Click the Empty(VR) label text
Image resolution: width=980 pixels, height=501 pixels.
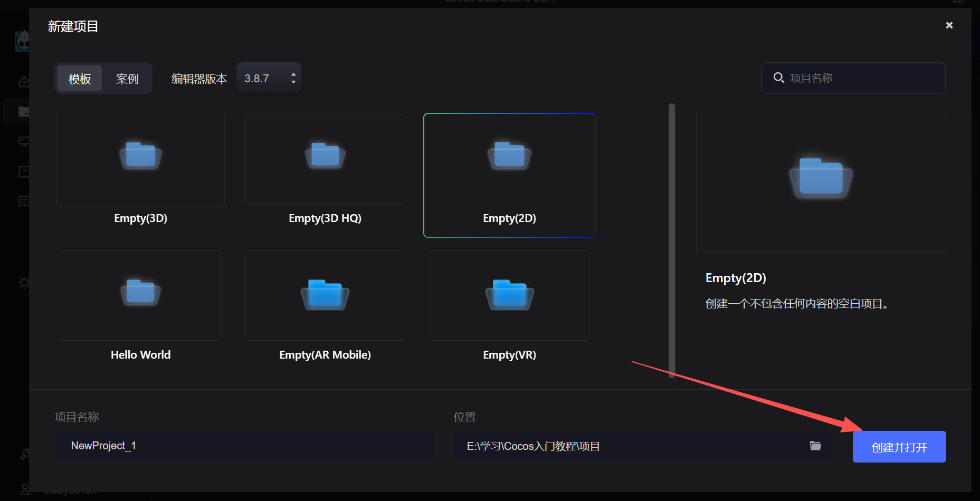[509, 355]
